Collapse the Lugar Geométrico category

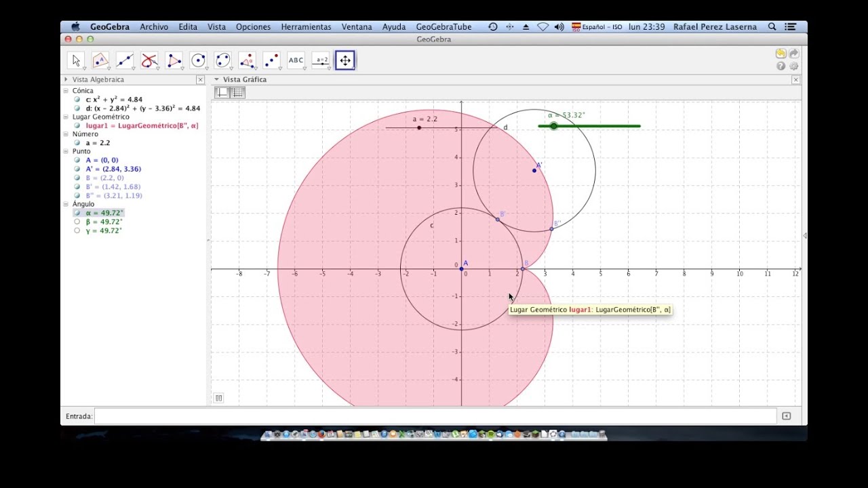(66, 117)
